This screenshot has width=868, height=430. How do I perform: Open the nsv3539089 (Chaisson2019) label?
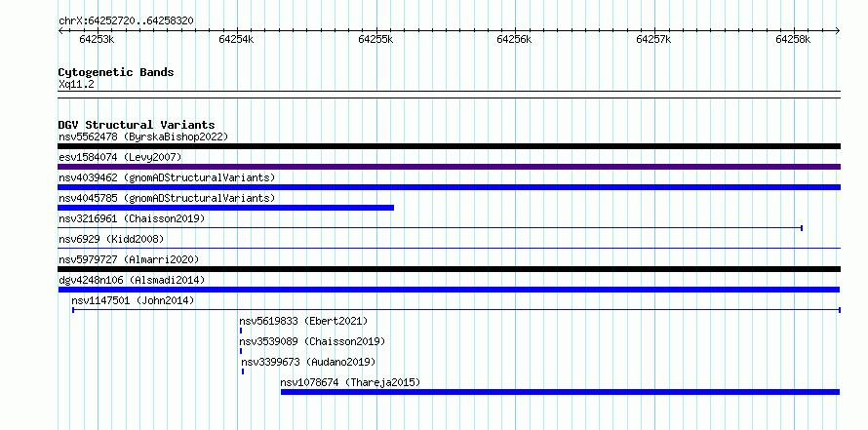point(312,341)
